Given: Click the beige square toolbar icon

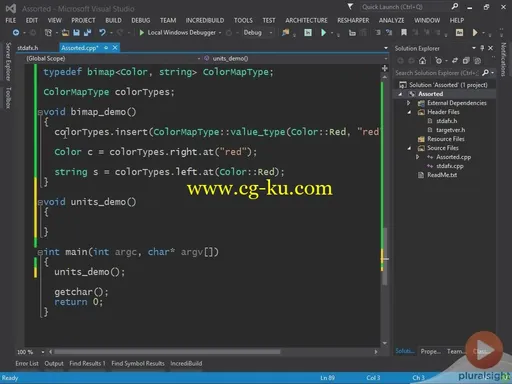Looking at the screenshot, I should click(x=459, y=33).
